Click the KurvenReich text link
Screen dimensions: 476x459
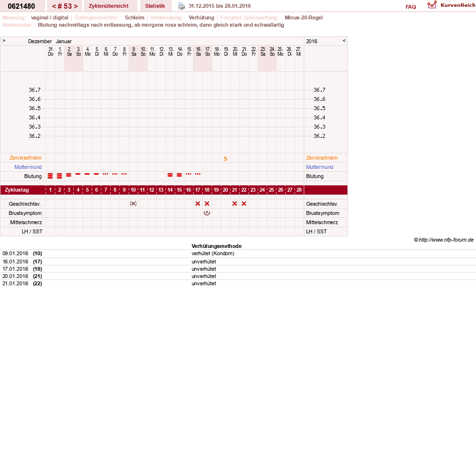click(x=458, y=5)
